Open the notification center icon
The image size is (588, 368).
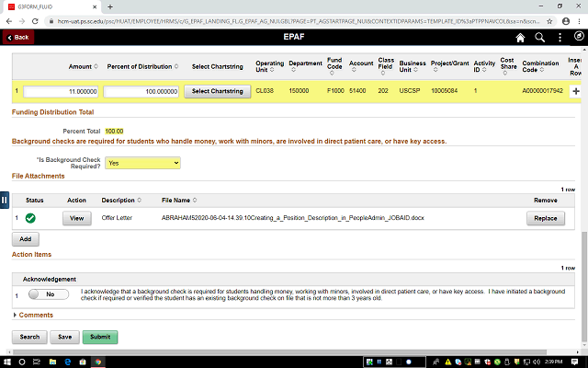pos(574,362)
